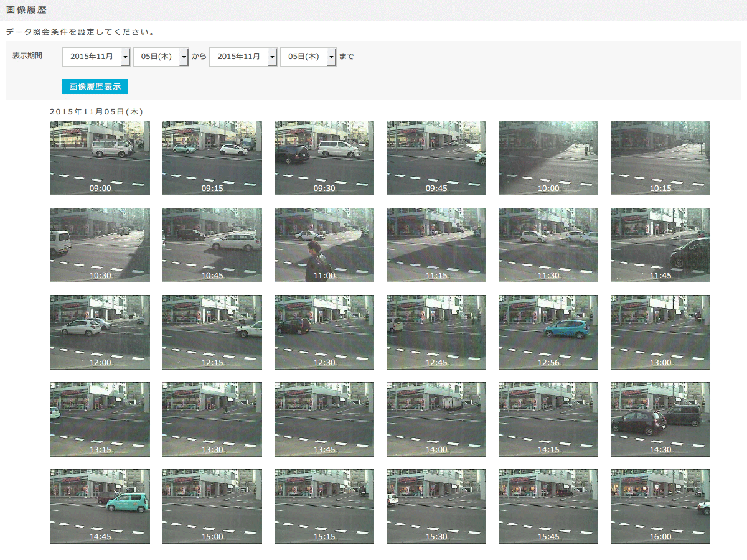Open the start month dropdown 2015年11月
Screen dimensions: 747x560
96,57
